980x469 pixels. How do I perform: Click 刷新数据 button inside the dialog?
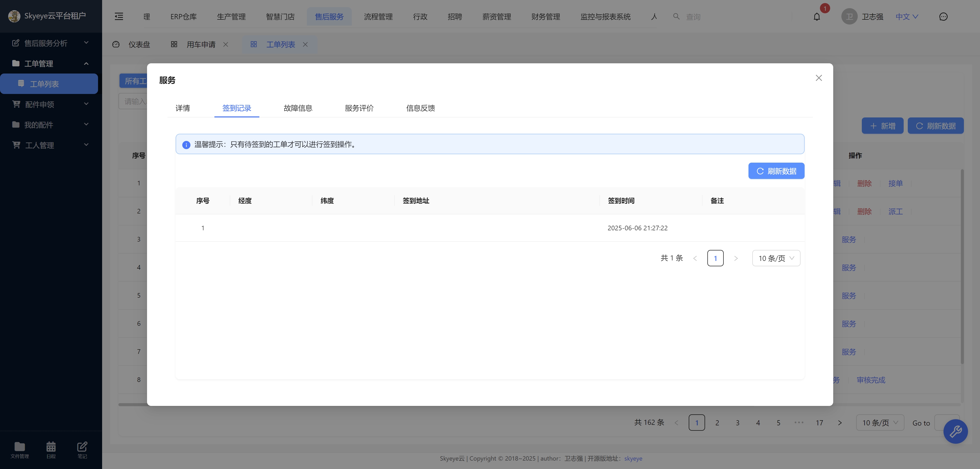(776, 171)
